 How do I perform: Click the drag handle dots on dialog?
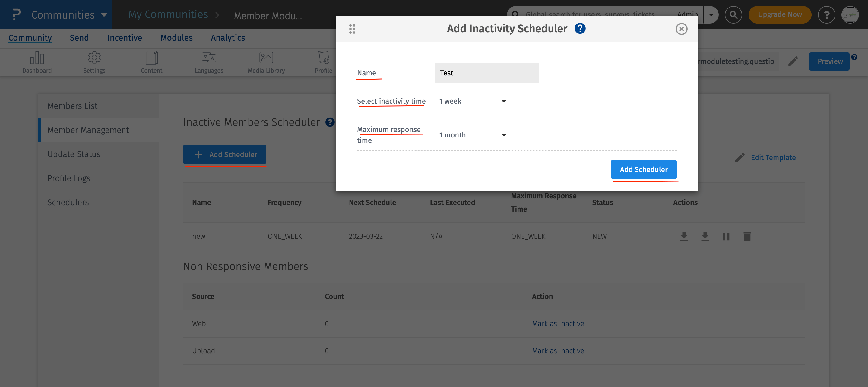352,29
